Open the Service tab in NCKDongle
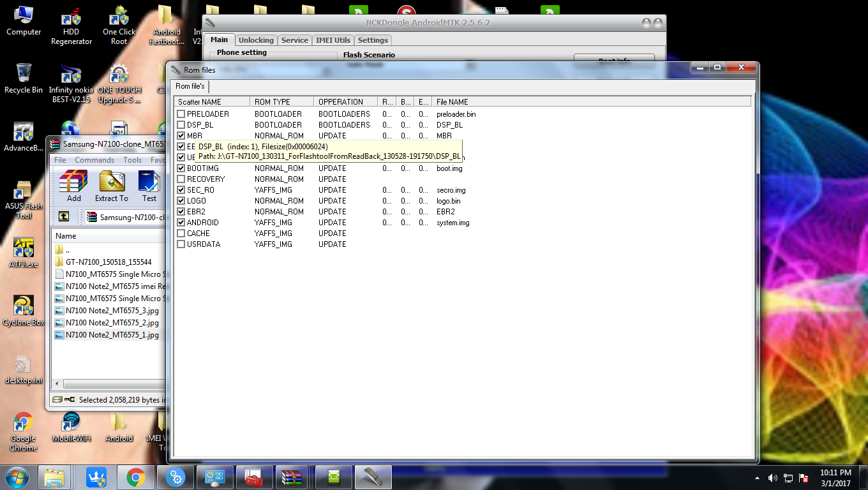The image size is (868, 490). coord(295,40)
